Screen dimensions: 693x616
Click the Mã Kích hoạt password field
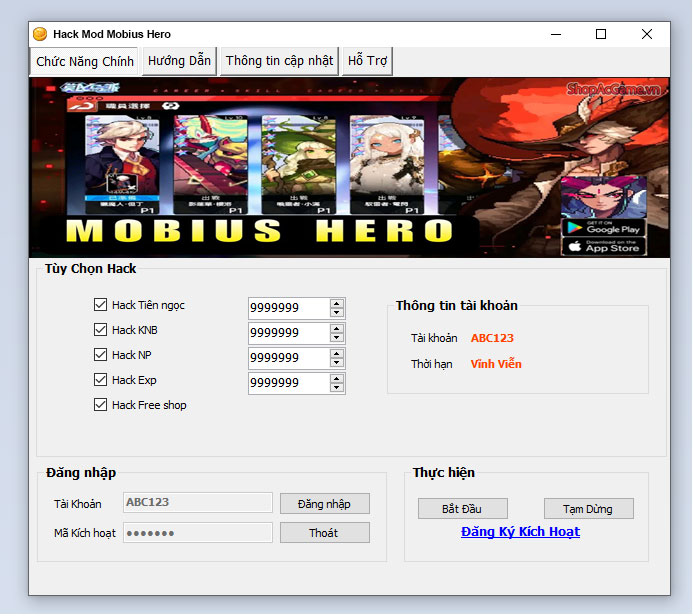pos(198,533)
